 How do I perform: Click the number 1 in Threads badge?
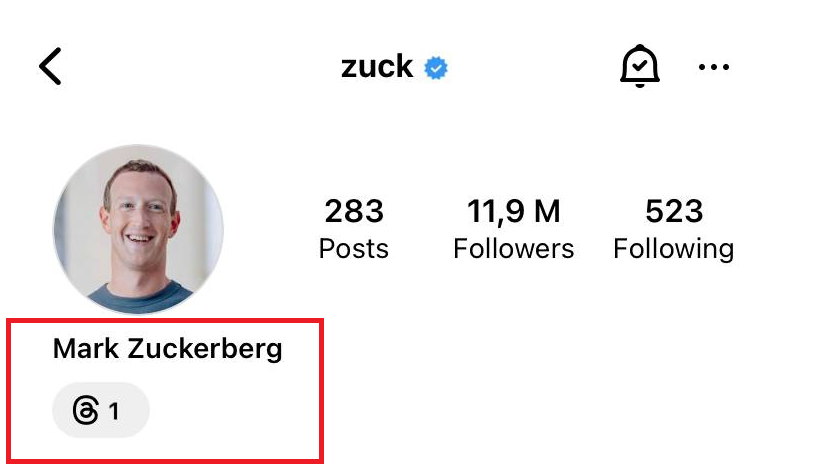tap(114, 410)
